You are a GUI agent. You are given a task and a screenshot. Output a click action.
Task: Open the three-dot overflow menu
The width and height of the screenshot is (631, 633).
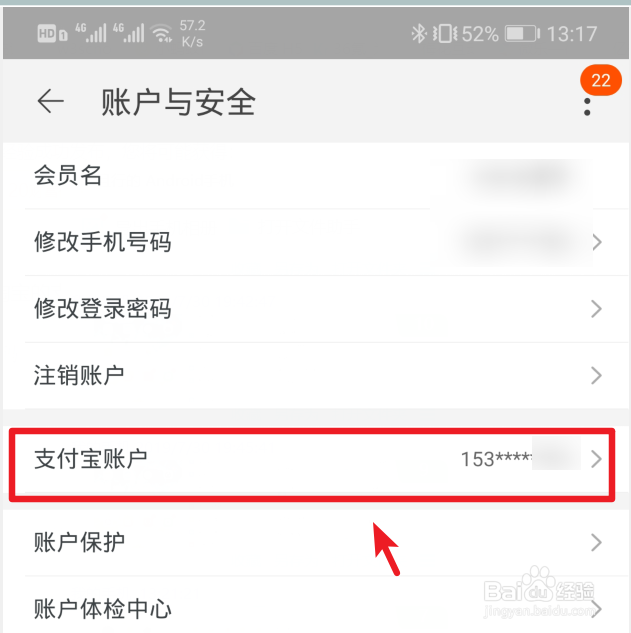(587, 107)
